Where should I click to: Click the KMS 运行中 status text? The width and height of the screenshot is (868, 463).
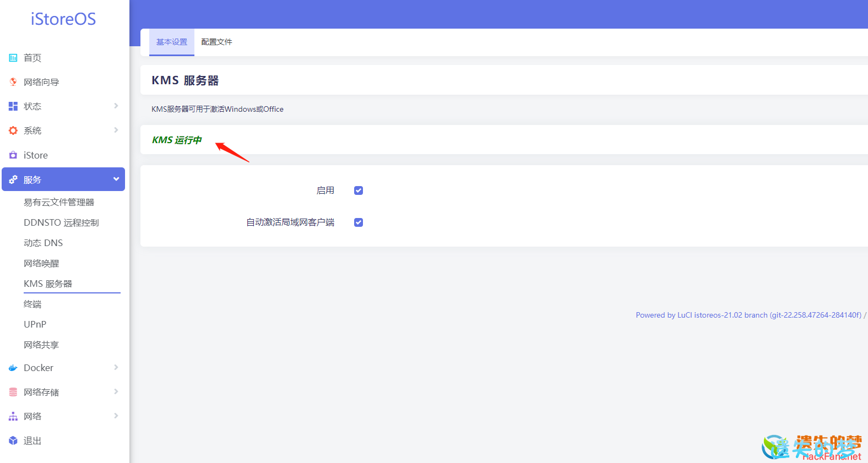[177, 140]
